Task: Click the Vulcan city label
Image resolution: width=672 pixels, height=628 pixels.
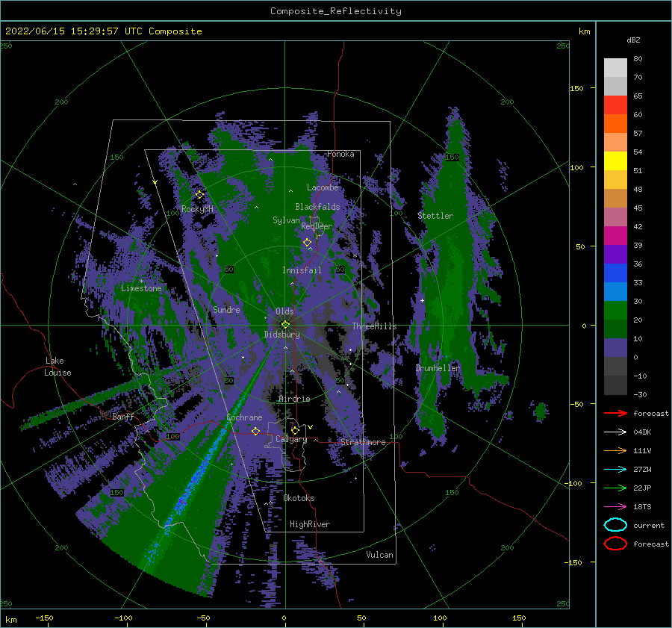Action: coord(380,555)
